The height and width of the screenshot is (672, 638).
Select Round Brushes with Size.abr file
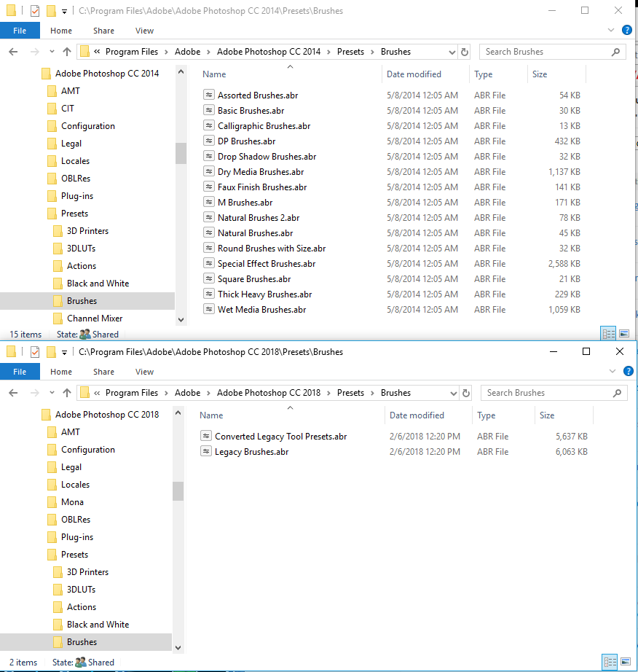click(272, 248)
